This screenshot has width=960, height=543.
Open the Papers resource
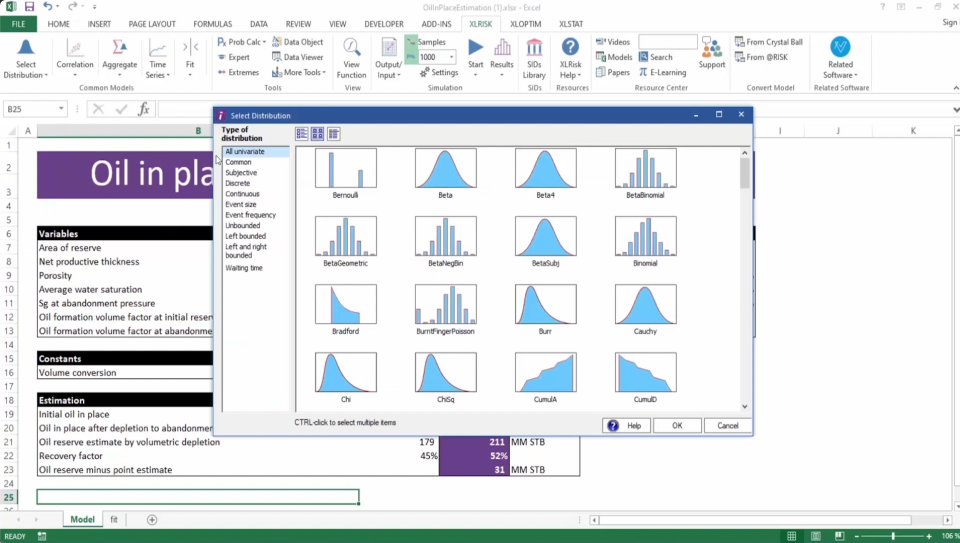pos(613,72)
